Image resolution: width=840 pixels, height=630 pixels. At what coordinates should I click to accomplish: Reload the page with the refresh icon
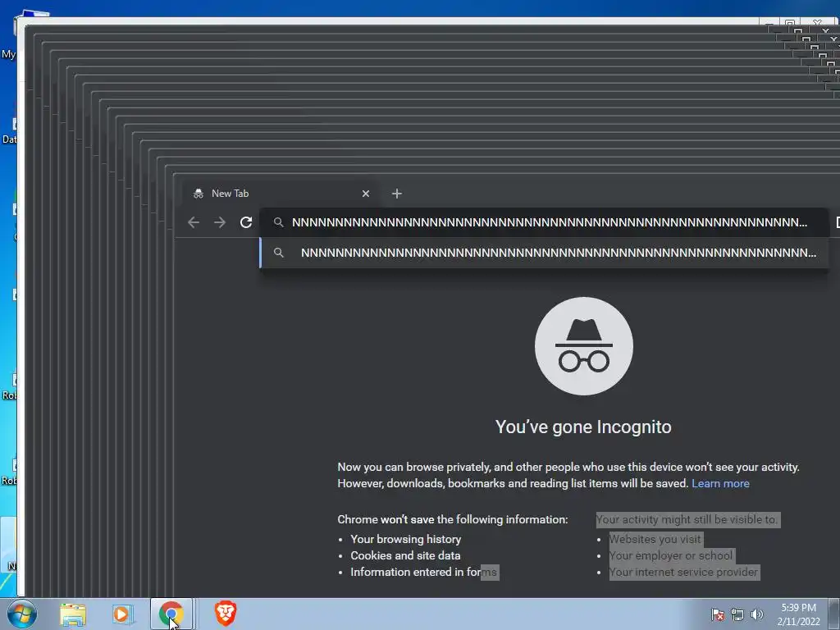point(246,222)
